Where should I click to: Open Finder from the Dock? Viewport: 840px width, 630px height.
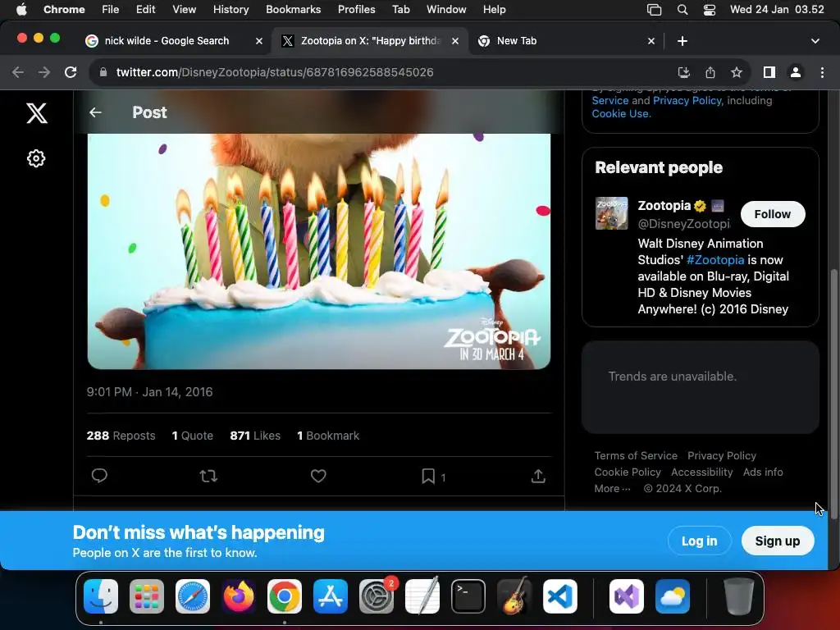(x=101, y=596)
